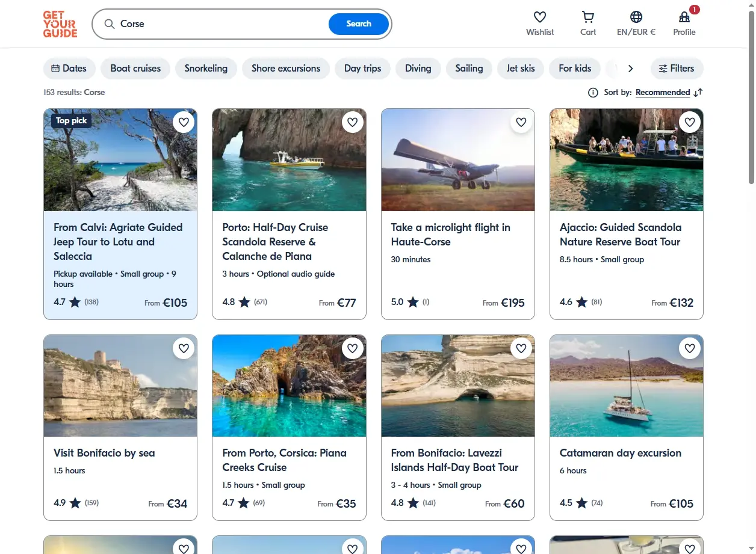Open the catamaran on turquoise water photo

627,386
